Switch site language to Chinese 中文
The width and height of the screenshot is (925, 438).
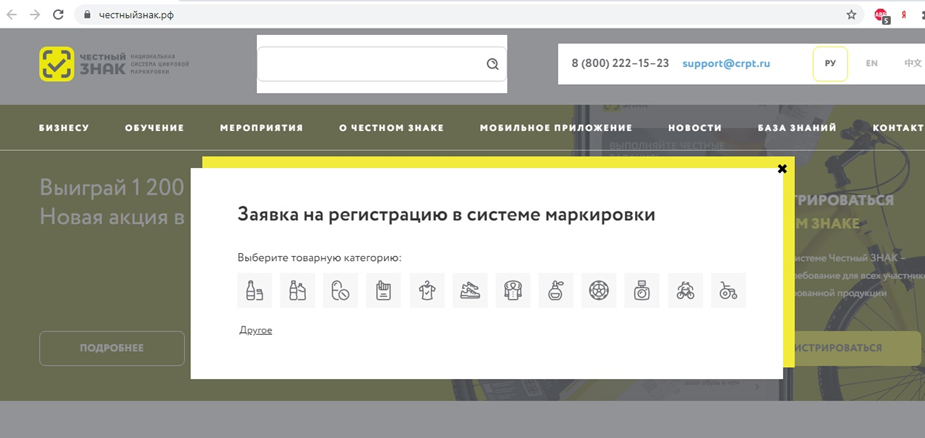(x=913, y=63)
